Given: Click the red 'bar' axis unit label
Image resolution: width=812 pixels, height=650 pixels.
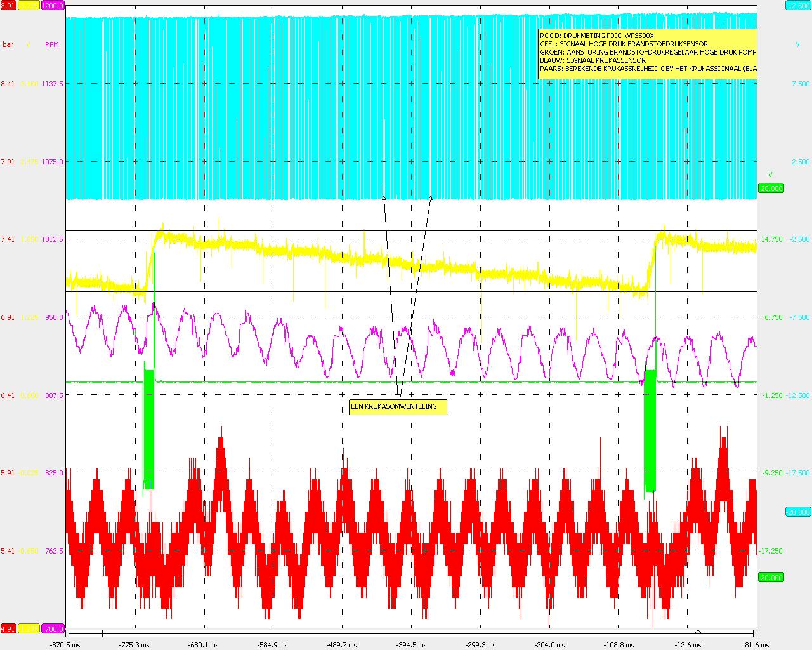Looking at the screenshot, I should 8,44.
